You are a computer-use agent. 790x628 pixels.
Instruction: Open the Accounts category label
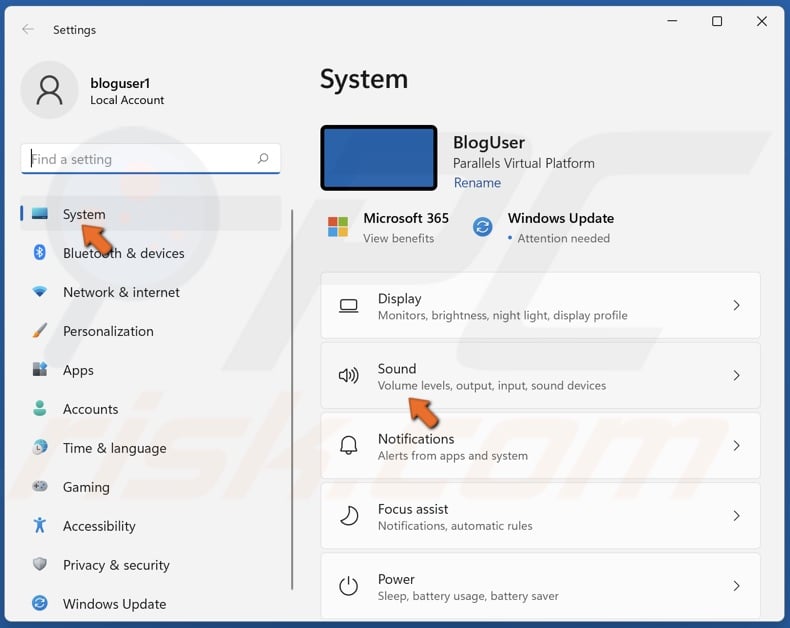[x=91, y=409]
